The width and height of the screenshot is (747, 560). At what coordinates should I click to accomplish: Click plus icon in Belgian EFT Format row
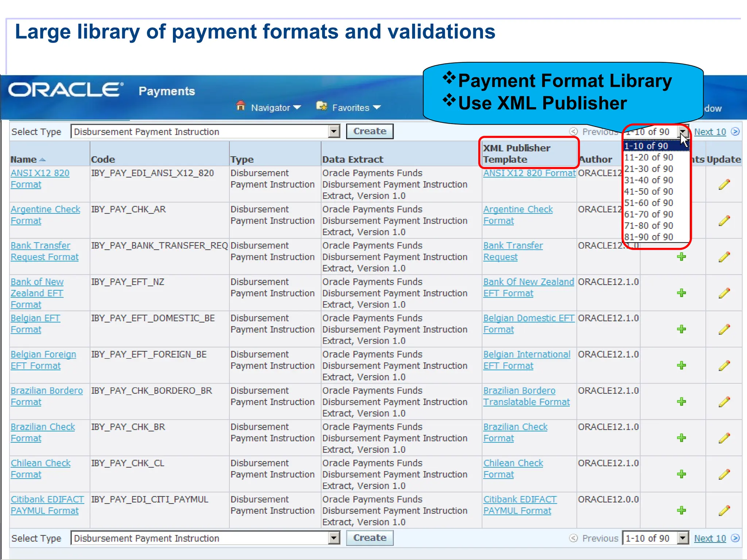coord(681,329)
